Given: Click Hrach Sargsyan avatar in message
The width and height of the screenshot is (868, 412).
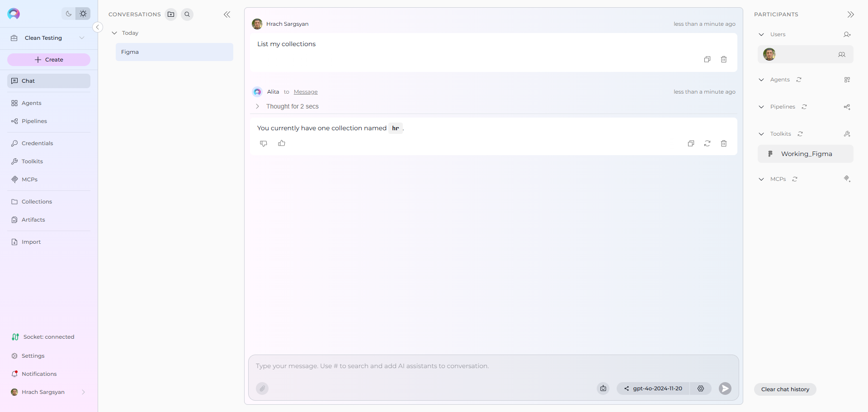Looking at the screenshot, I should (x=257, y=24).
